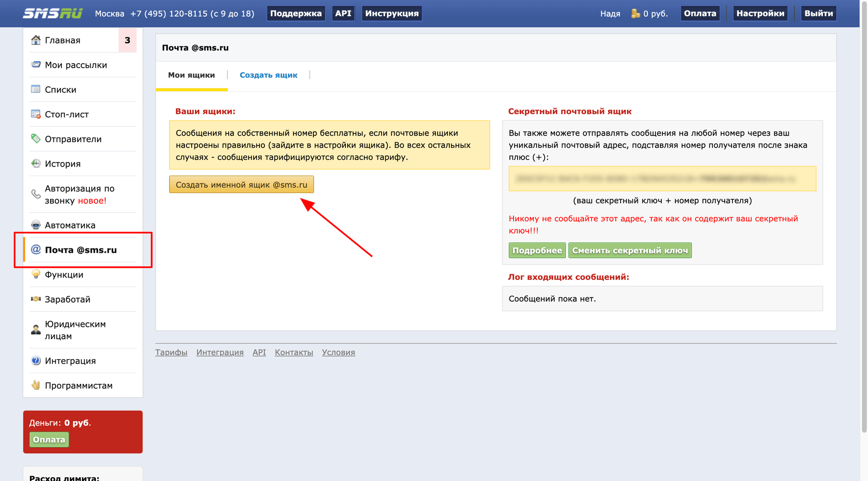868x481 pixels.
Task: Click the list icon beside Списки
Action: coord(36,89)
